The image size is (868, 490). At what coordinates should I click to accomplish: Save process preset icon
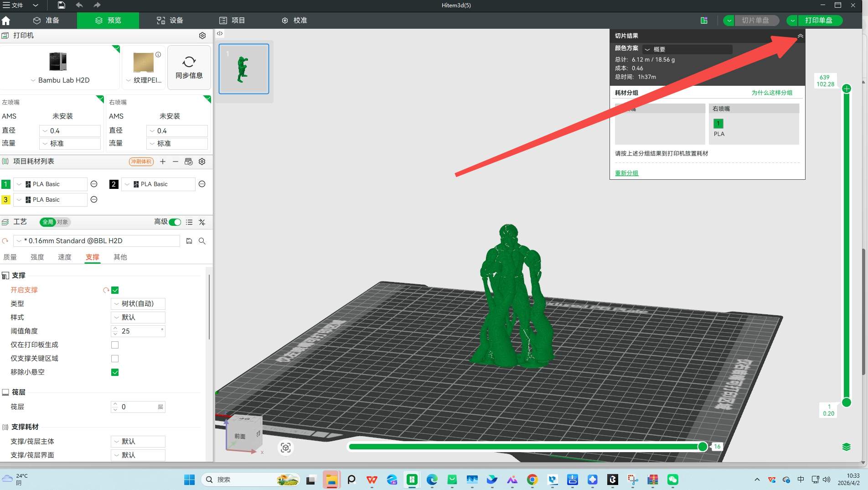tap(189, 241)
